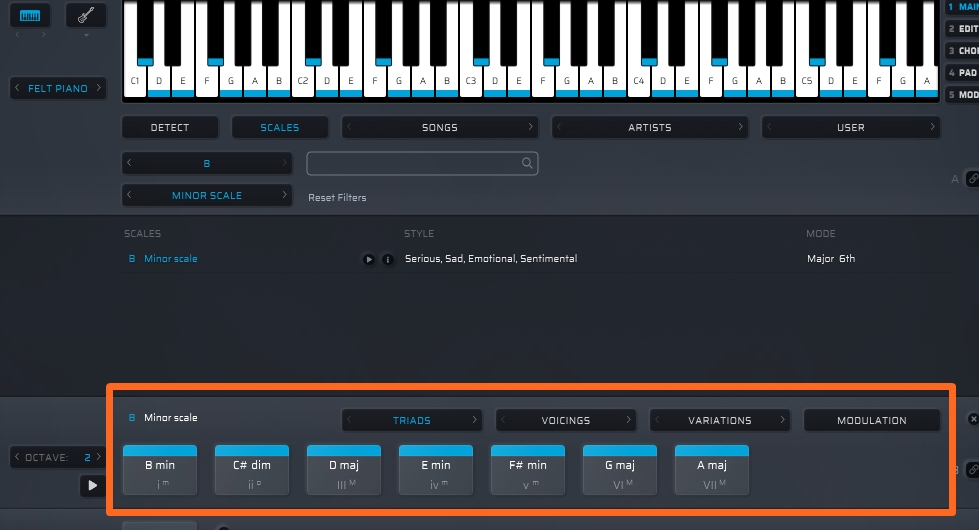Click the Reset Filters link
Screen dimensions: 979x530
click(337, 198)
